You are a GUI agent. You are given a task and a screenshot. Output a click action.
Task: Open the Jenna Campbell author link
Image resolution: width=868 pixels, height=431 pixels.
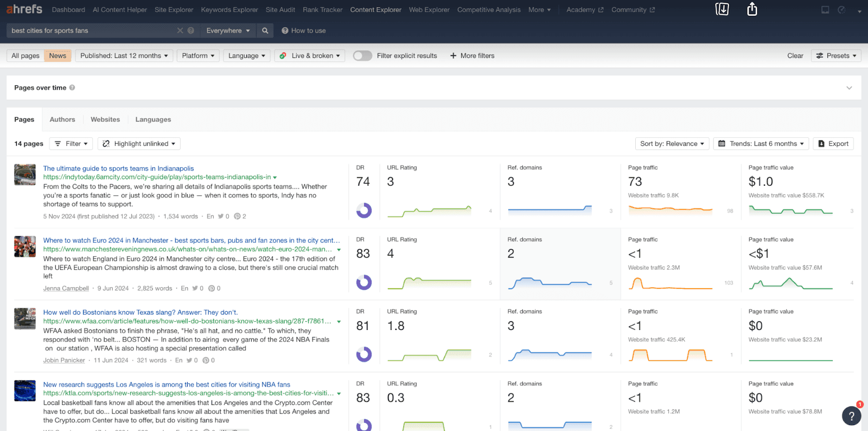click(x=66, y=288)
